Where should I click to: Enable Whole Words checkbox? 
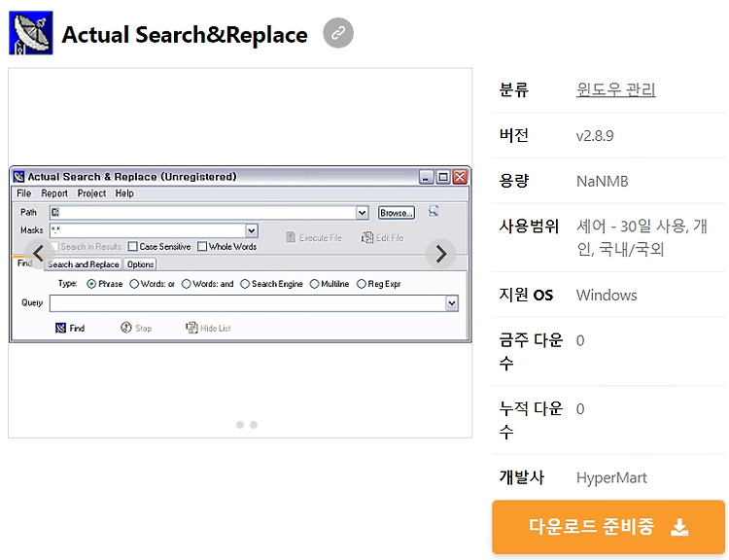click(202, 247)
